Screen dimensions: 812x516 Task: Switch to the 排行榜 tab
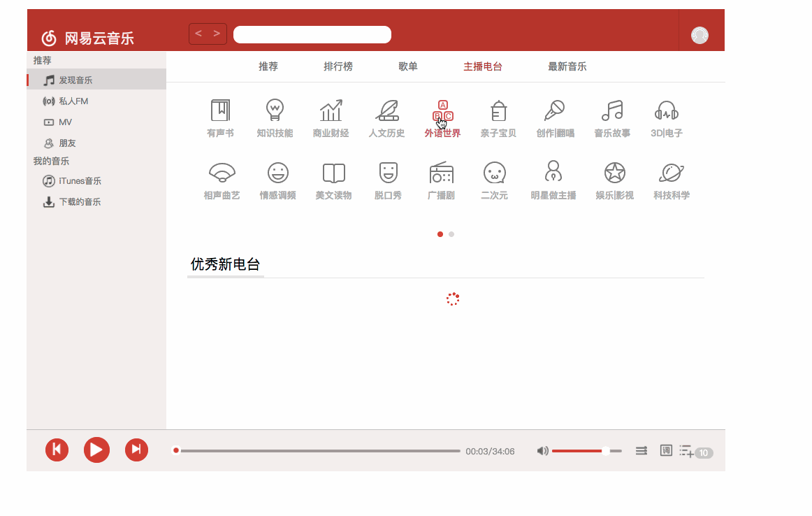tap(338, 66)
